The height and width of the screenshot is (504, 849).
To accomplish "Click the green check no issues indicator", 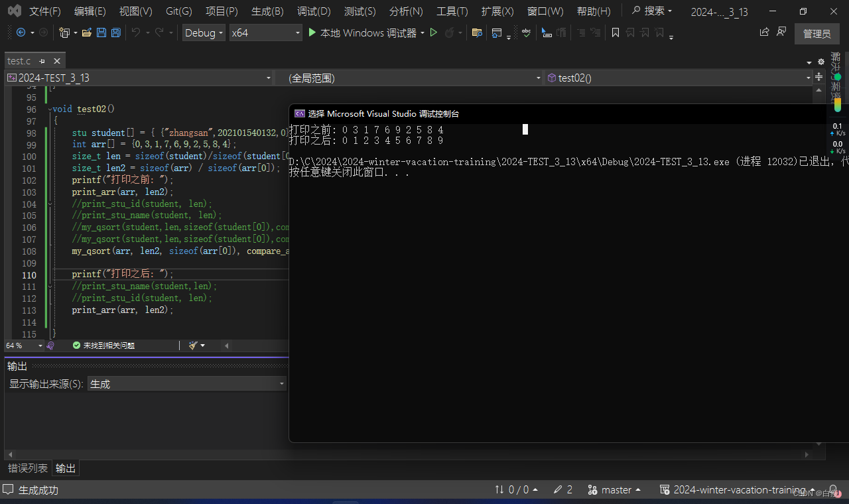I will (76, 346).
